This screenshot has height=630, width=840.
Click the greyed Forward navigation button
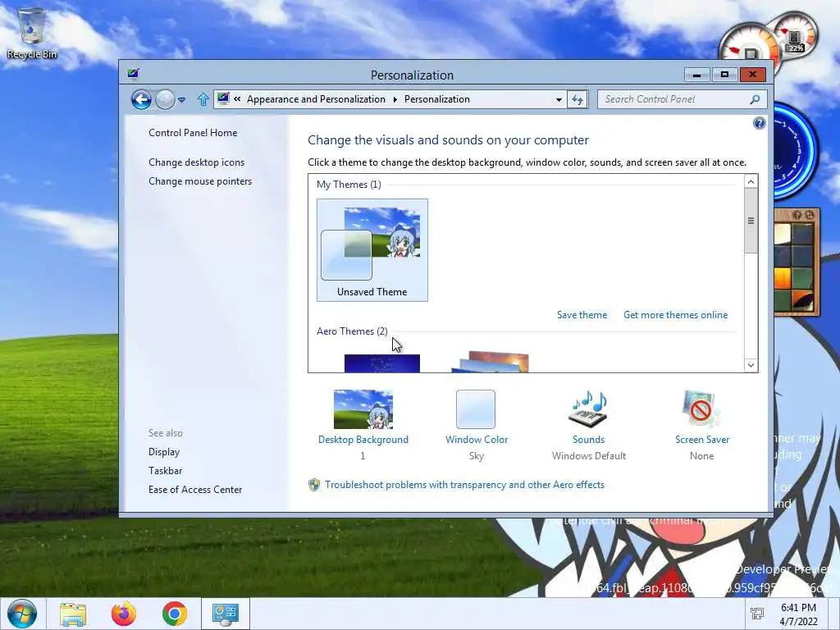[x=165, y=99]
